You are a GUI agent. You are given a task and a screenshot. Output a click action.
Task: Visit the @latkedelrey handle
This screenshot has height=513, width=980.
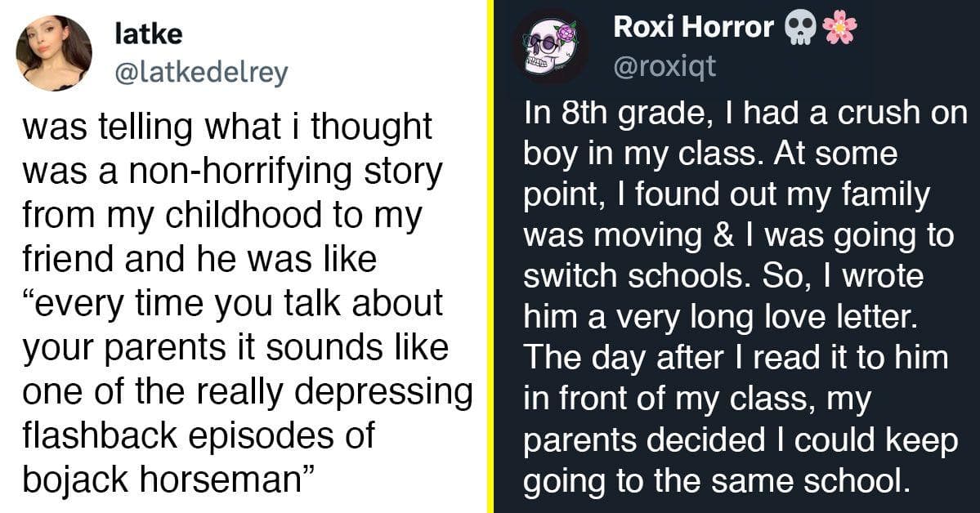pyautogui.click(x=201, y=74)
